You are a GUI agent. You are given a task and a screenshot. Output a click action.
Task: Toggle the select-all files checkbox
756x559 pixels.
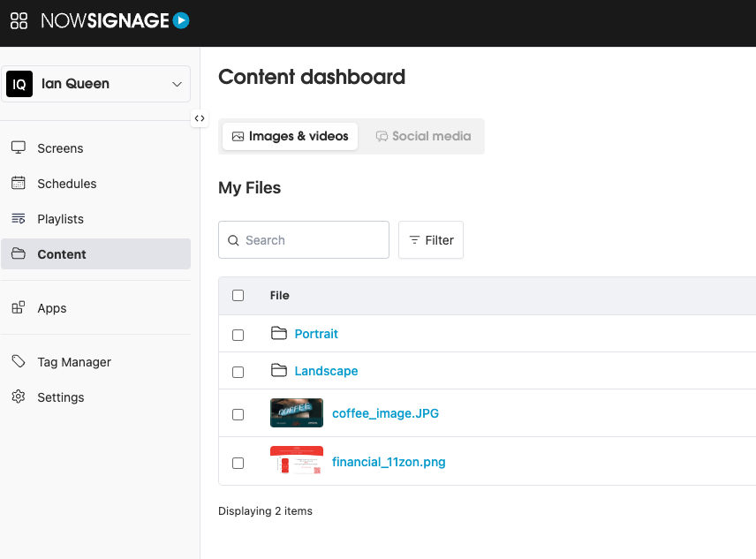[238, 296]
